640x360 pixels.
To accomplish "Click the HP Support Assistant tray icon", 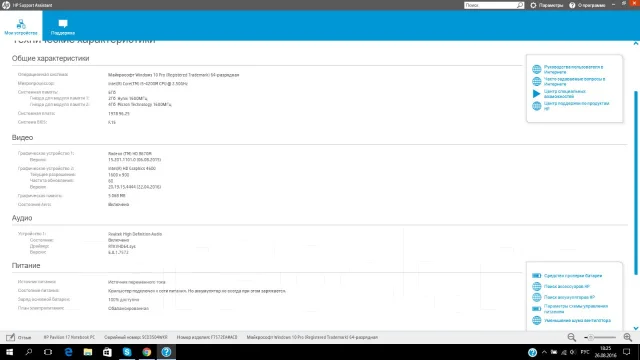I will tap(532, 352).
